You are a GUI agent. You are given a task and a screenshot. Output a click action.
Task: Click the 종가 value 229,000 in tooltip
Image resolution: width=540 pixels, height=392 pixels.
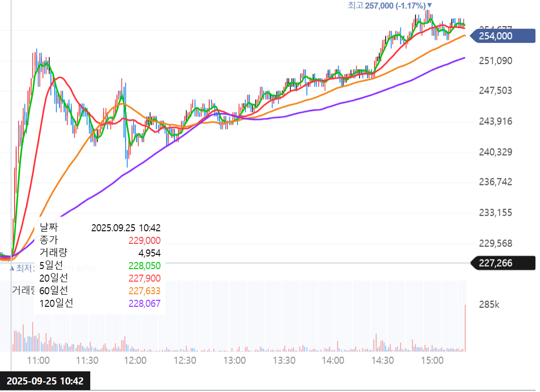tap(144, 240)
